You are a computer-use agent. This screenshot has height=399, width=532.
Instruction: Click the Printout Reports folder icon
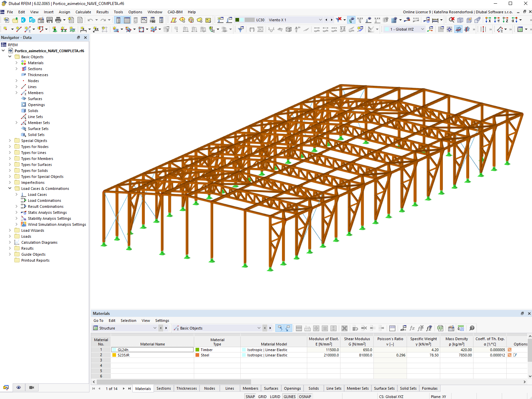click(x=17, y=260)
